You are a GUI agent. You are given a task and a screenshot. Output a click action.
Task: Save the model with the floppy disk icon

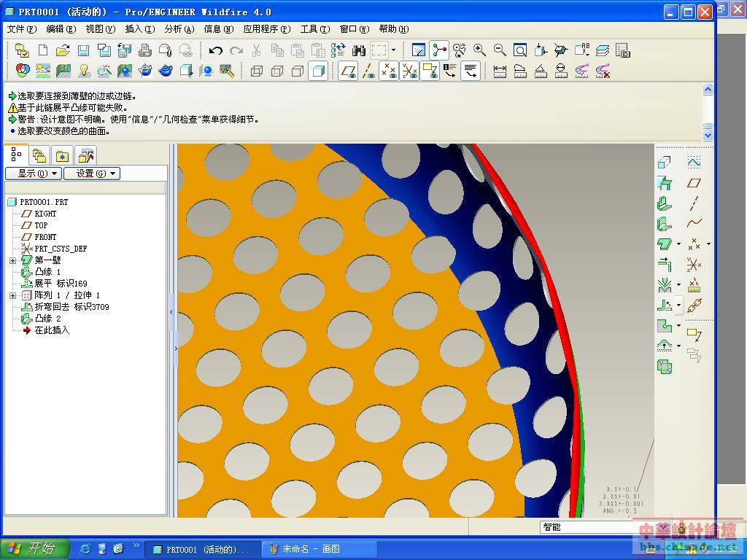coord(83,50)
